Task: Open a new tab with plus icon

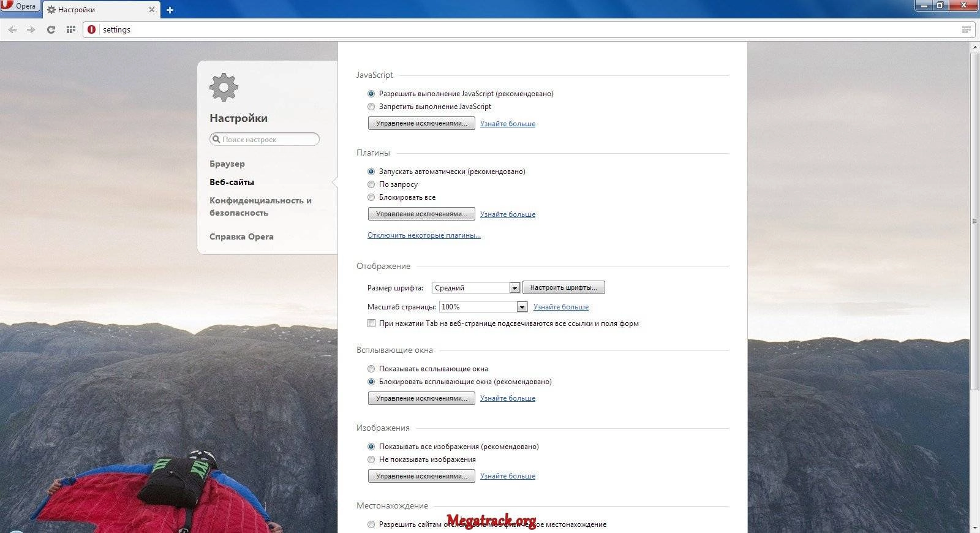Action: 170,10
